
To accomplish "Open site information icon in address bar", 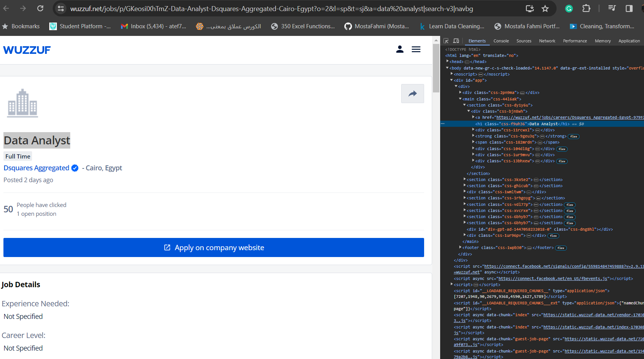I will (x=61, y=8).
